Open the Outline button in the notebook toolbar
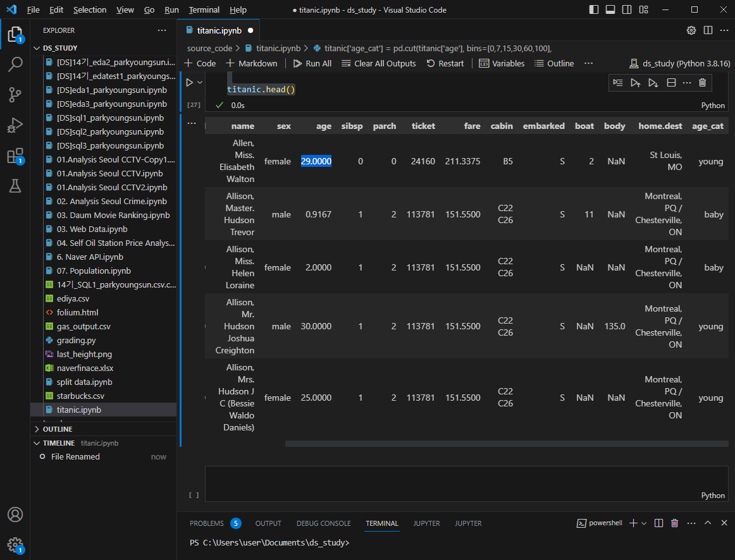 [554, 63]
